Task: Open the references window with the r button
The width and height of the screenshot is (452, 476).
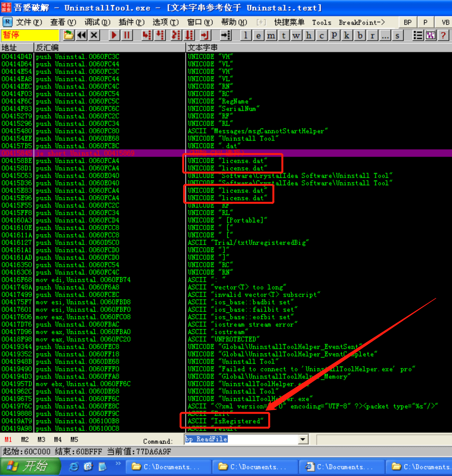Action: tap(372, 35)
